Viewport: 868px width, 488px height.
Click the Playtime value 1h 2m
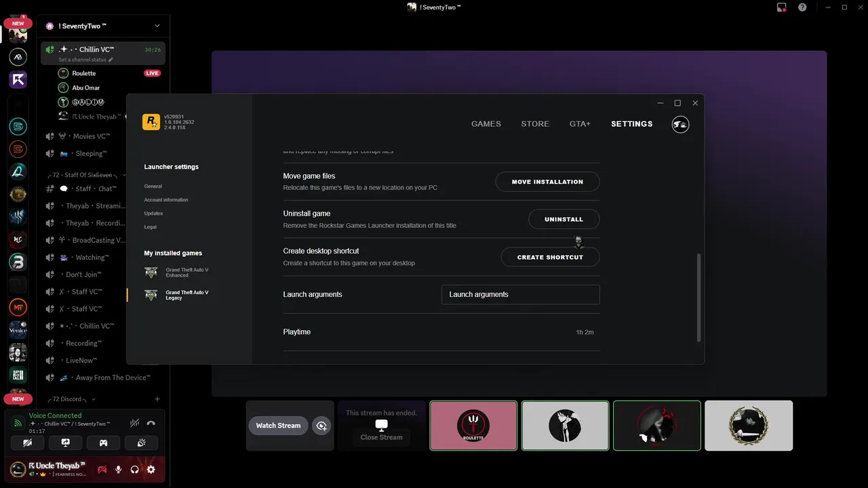pos(585,332)
